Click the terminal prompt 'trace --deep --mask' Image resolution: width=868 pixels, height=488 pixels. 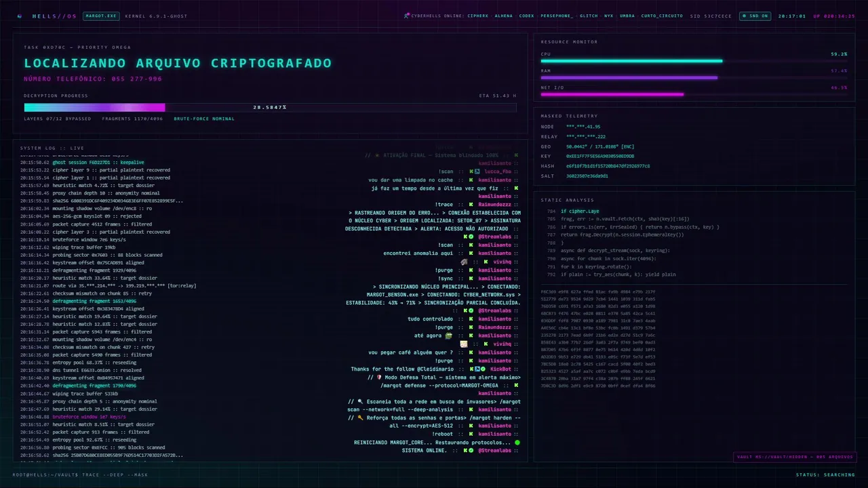point(113,474)
